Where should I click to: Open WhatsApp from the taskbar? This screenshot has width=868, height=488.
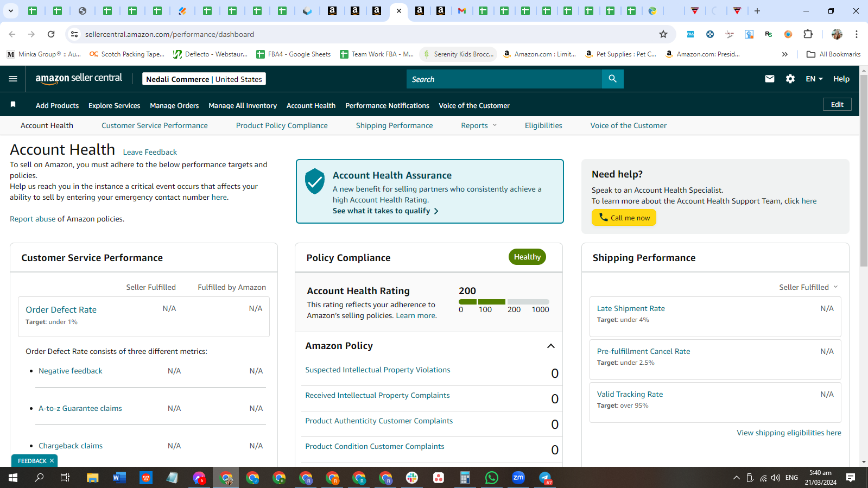pyautogui.click(x=492, y=478)
